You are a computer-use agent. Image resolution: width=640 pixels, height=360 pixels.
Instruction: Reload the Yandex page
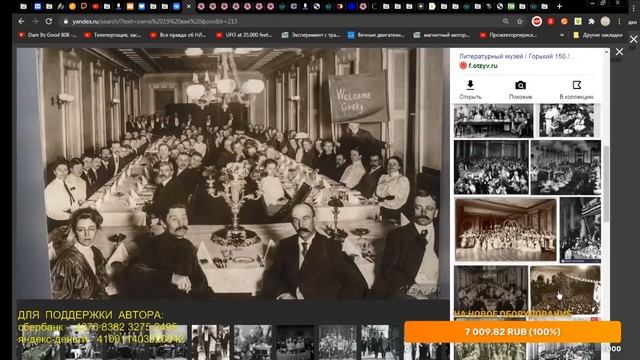[49, 21]
